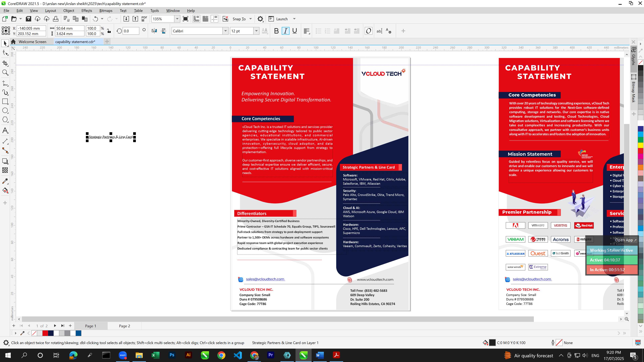Expand the Snap To dropdown
This screenshot has height=362, width=644.
coord(251,19)
